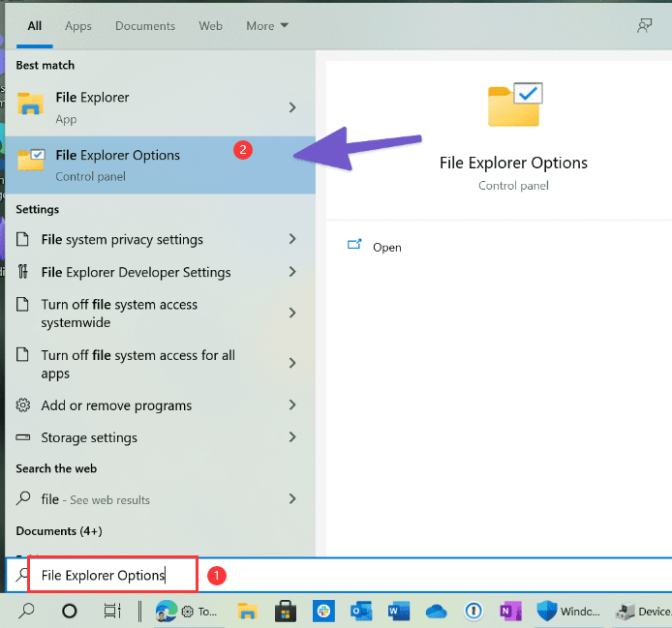Click the large File Explorer Options preview icon
This screenshot has width=672, height=628.
click(515, 105)
